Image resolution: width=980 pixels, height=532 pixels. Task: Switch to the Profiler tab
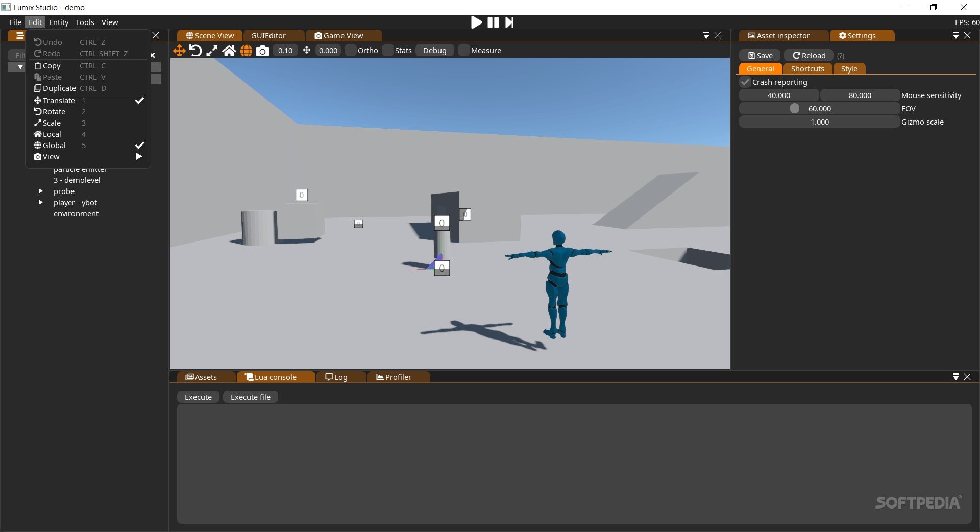(398, 377)
